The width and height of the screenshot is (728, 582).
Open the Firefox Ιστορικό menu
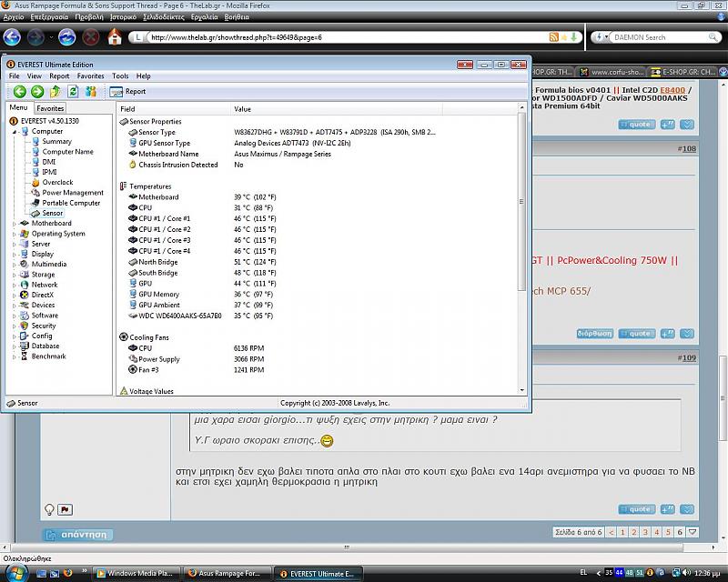123,17
